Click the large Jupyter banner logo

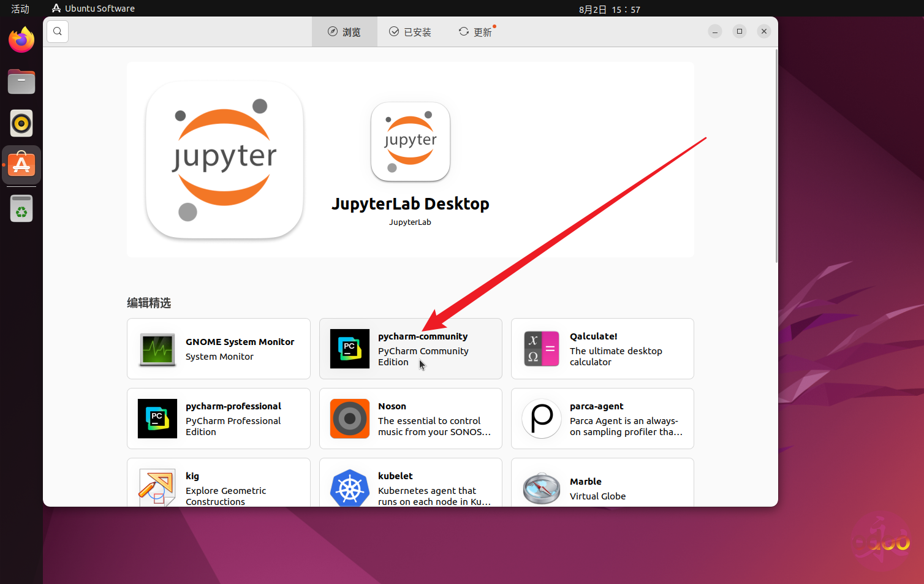[224, 160]
